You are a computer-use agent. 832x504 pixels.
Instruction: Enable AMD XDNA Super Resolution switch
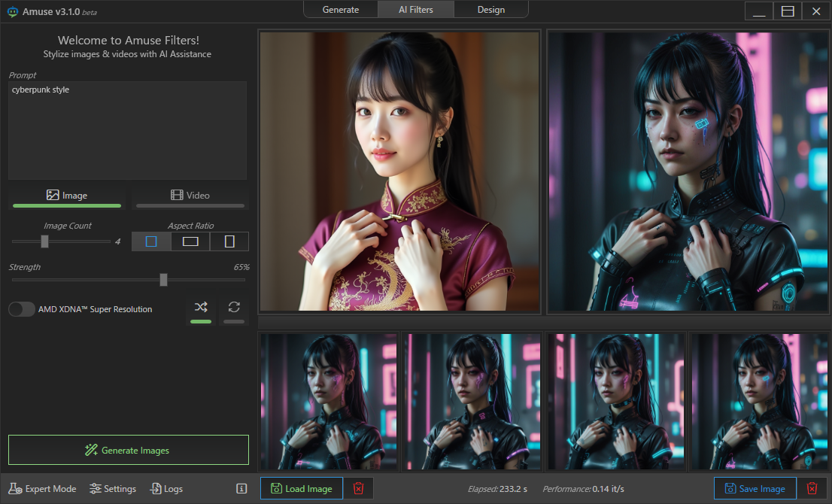(22, 309)
